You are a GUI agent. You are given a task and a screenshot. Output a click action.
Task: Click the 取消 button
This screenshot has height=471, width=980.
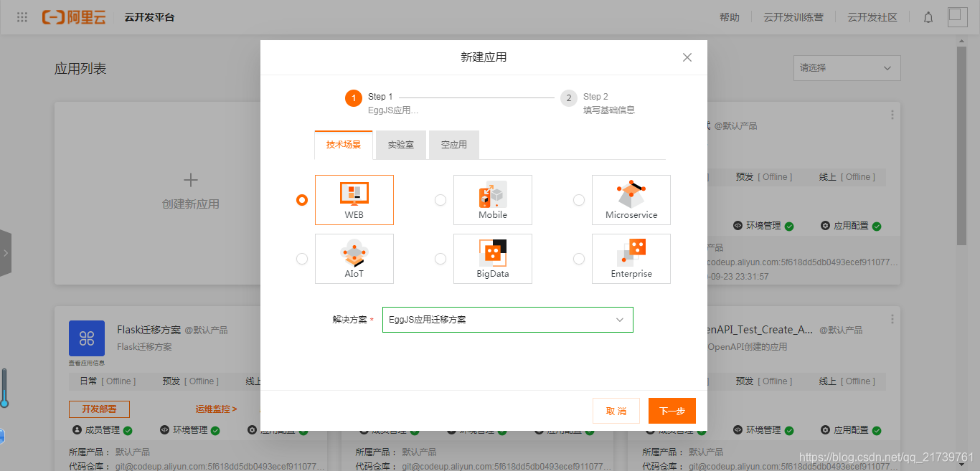click(x=616, y=411)
